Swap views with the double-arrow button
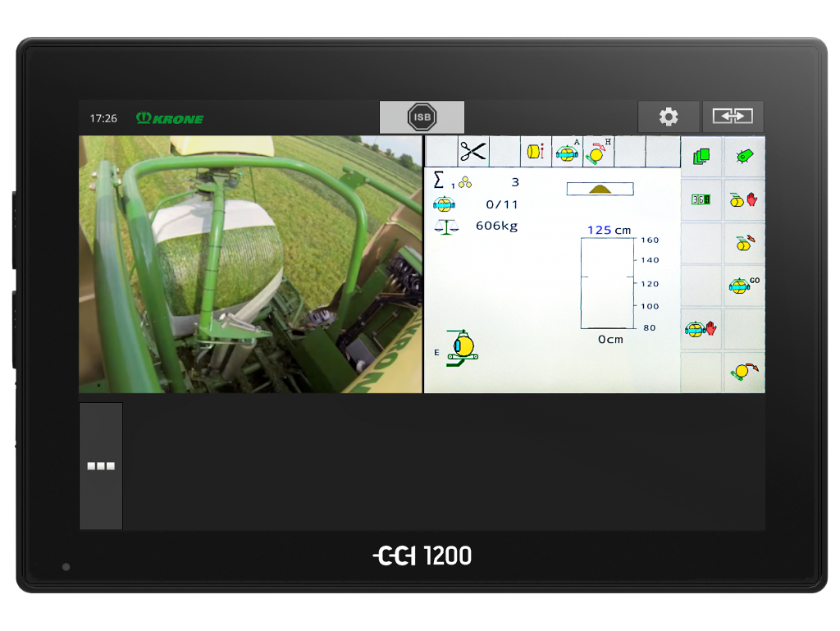Image resolution: width=840 pixels, height=631 pixels. [x=733, y=117]
